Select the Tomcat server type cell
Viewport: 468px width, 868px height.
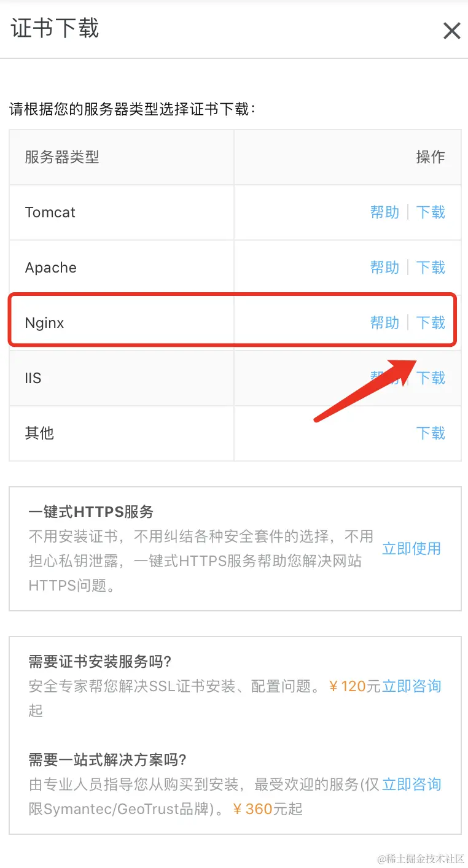(122, 212)
